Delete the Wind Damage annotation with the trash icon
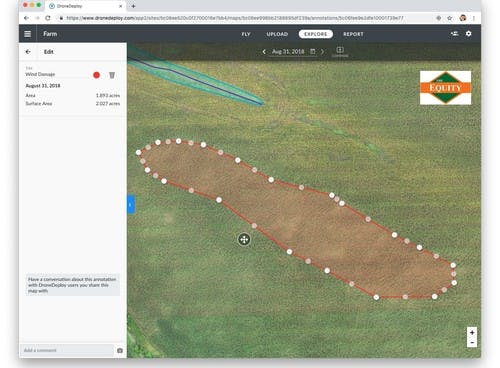Image resolution: width=500 pixels, height=368 pixels. point(112,75)
